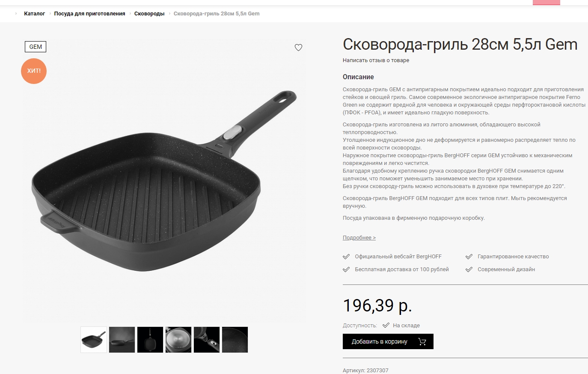Expand description with Подробнее link
The width and height of the screenshot is (588, 374).
click(x=359, y=238)
